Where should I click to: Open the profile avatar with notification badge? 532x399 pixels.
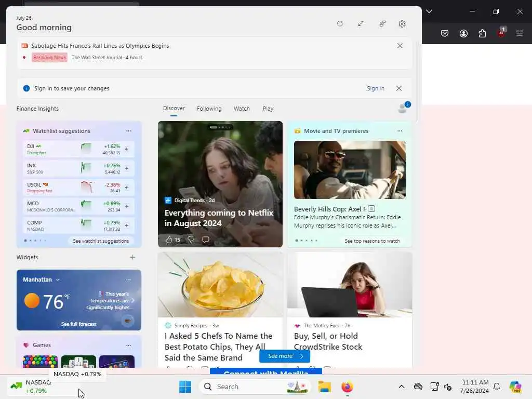(x=404, y=108)
